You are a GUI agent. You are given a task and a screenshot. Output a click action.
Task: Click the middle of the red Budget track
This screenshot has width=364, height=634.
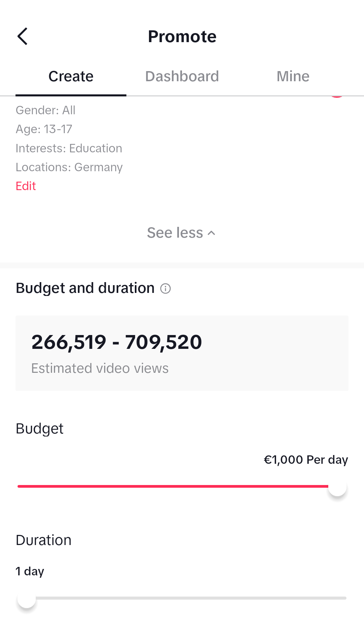coord(173,486)
